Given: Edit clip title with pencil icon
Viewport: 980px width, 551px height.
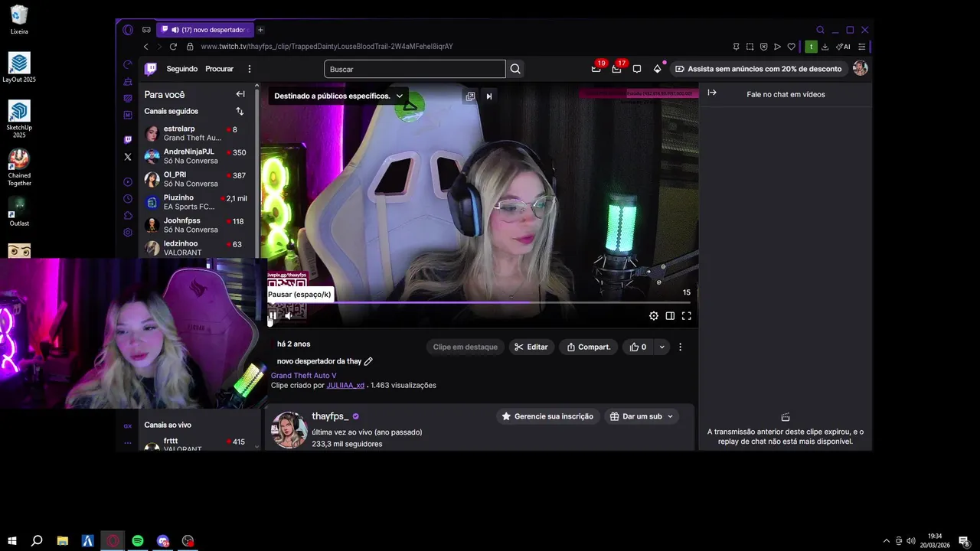Looking at the screenshot, I should 368,361.
